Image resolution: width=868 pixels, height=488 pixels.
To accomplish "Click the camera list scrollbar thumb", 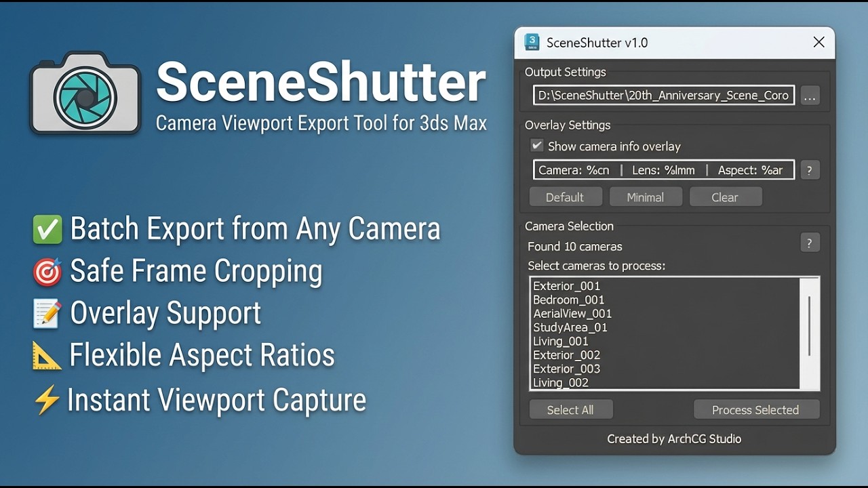I will [x=809, y=326].
